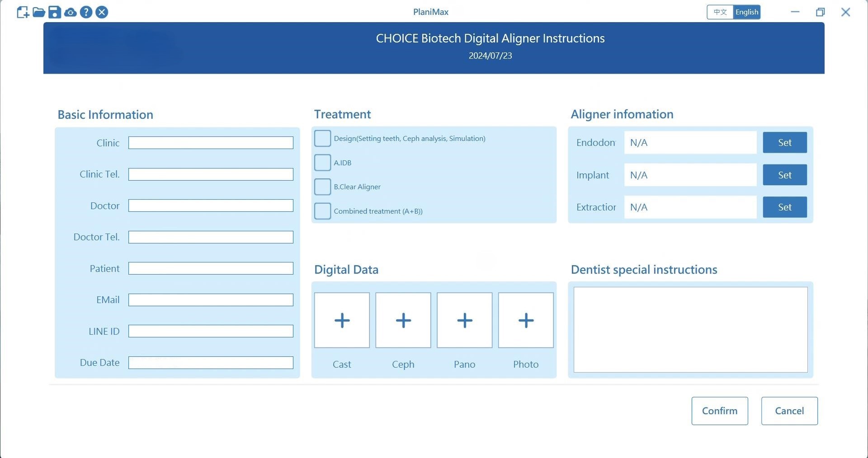Click Set button for Extraction
Image resolution: width=868 pixels, height=458 pixels.
[785, 207]
